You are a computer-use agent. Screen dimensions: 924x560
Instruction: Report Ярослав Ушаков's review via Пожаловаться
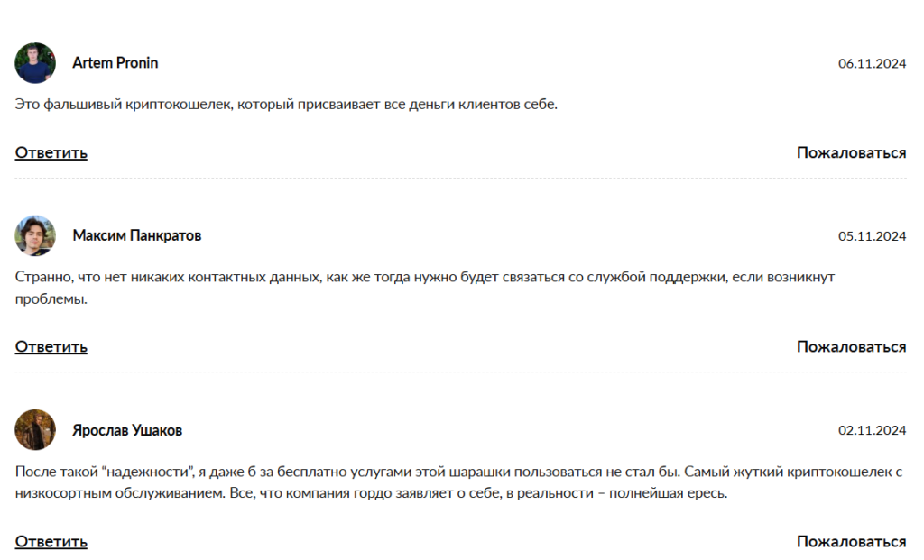(851, 542)
